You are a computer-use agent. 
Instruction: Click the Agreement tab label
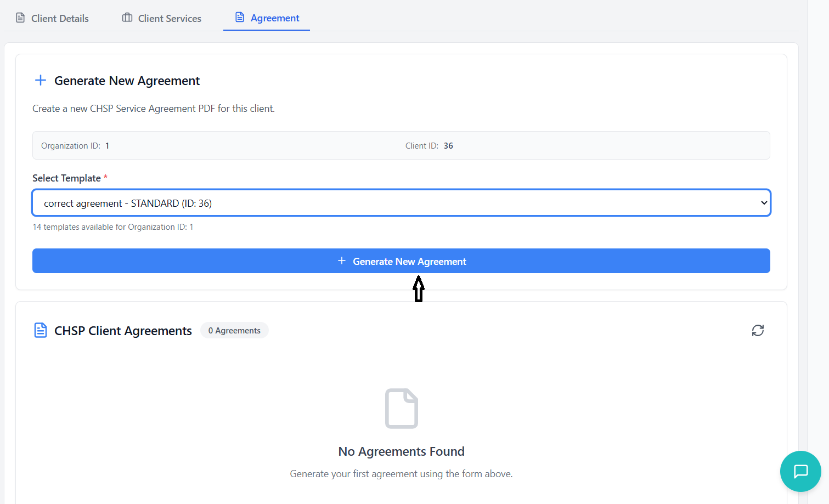tap(274, 18)
